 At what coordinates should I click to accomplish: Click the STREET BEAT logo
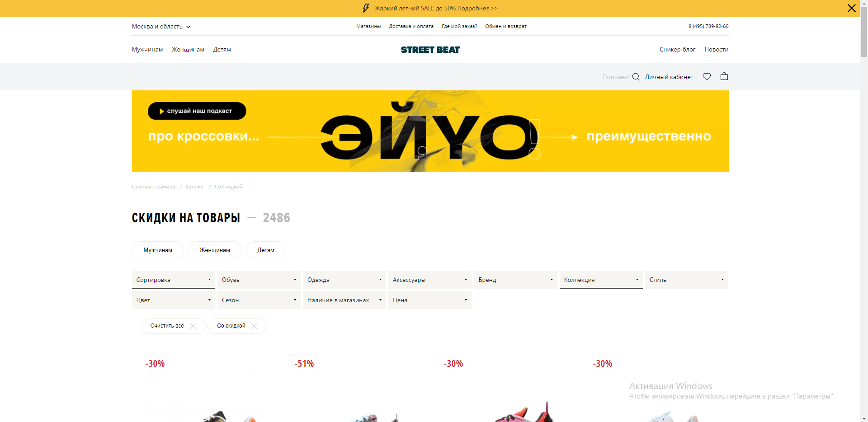[x=430, y=50]
